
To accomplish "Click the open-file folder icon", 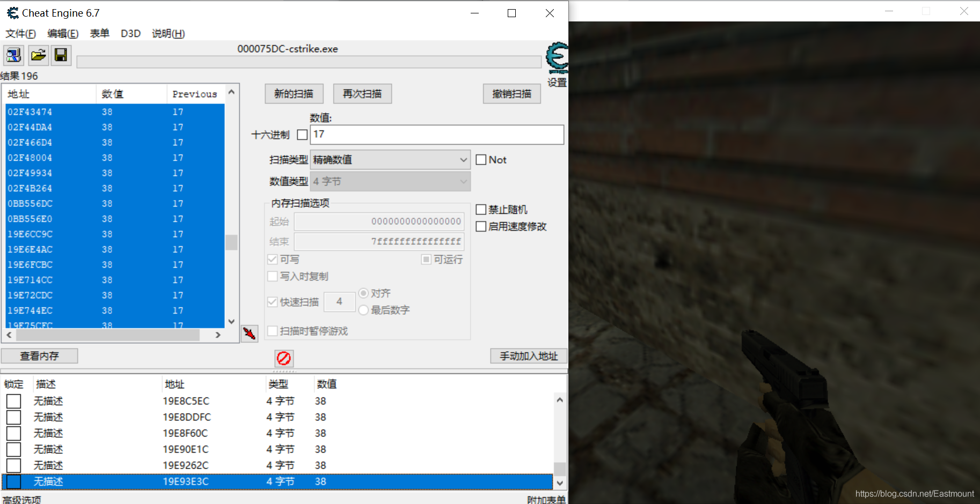I will click(38, 55).
